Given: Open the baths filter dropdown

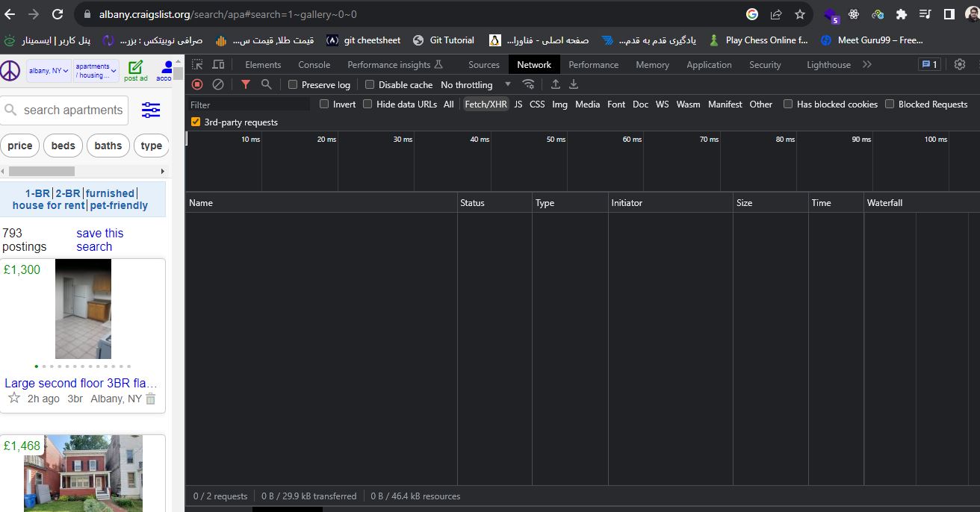Looking at the screenshot, I should click(108, 146).
